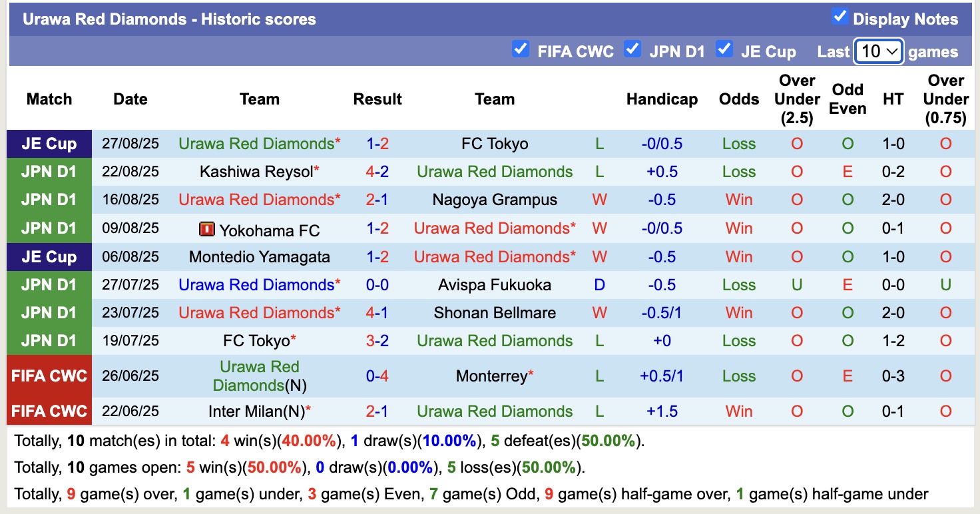Click the Nagoya Grampus team name
The height and width of the screenshot is (514, 980).
coord(494,199)
